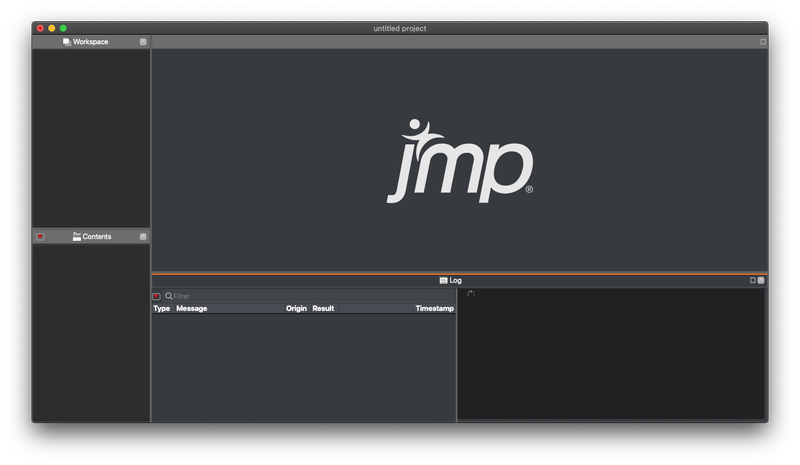Maximize the Log panel
Image resolution: width=800 pixels, height=465 pixels.
tap(753, 280)
